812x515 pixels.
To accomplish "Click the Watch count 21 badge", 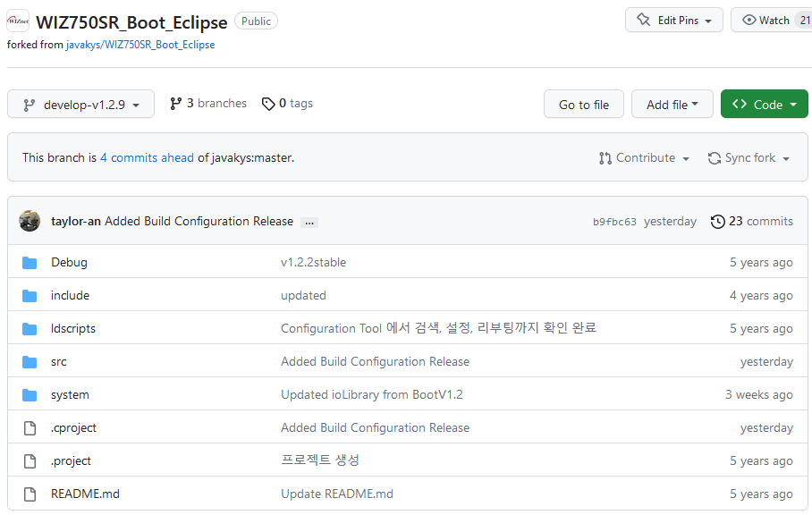I will pyautogui.click(x=805, y=21).
